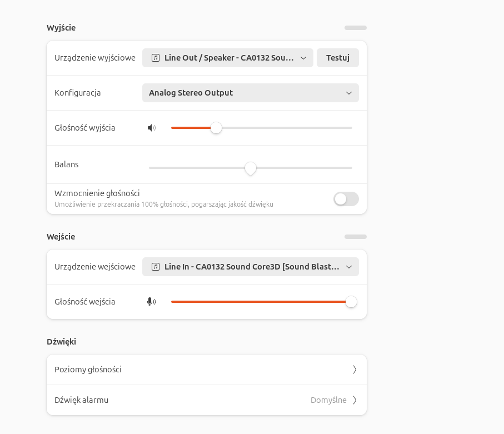Click chevron icon beside Poziomy głośności

[355, 370]
